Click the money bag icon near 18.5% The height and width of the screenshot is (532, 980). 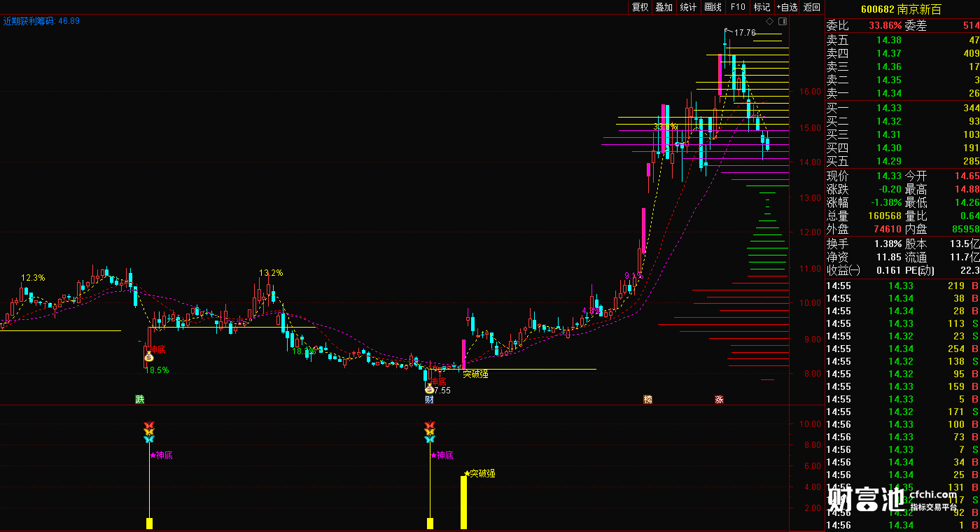(x=148, y=357)
